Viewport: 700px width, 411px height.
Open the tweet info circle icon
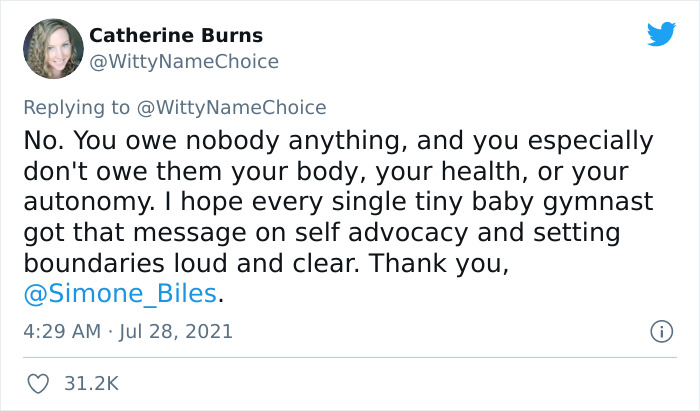click(660, 330)
